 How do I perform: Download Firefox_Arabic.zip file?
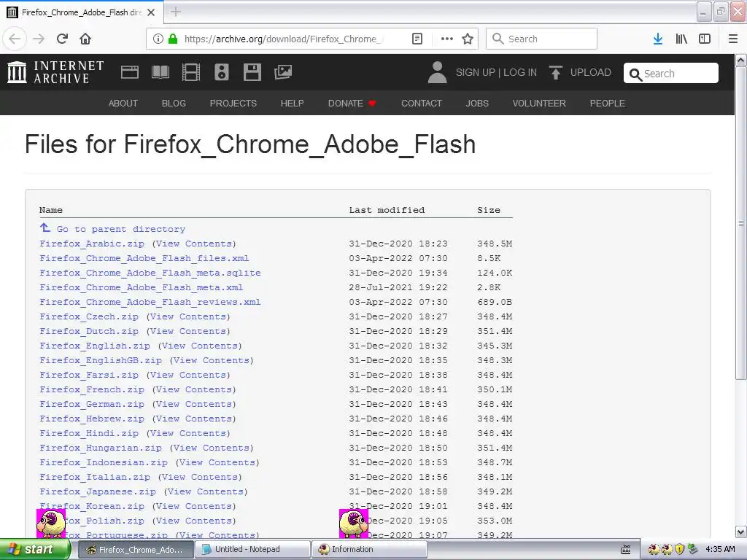pyautogui.click(x=92, y=244)
